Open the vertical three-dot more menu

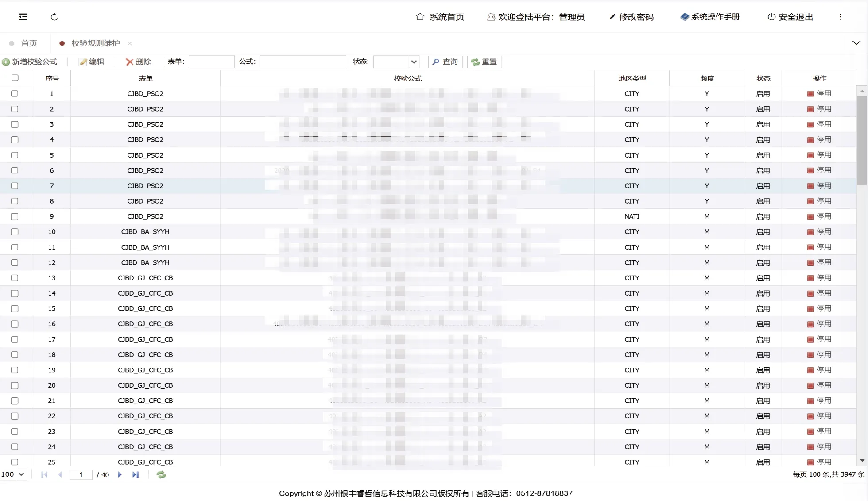(x=840, y=17)
